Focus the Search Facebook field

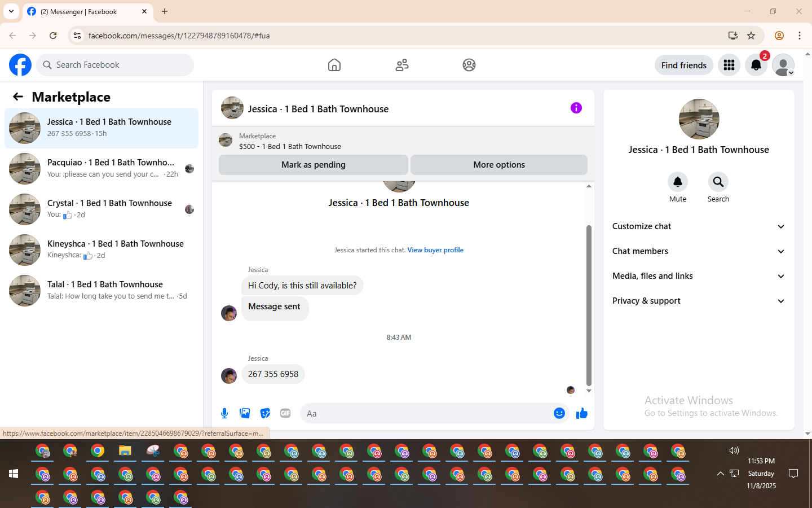pyautogui.click(x=115, y=65)
